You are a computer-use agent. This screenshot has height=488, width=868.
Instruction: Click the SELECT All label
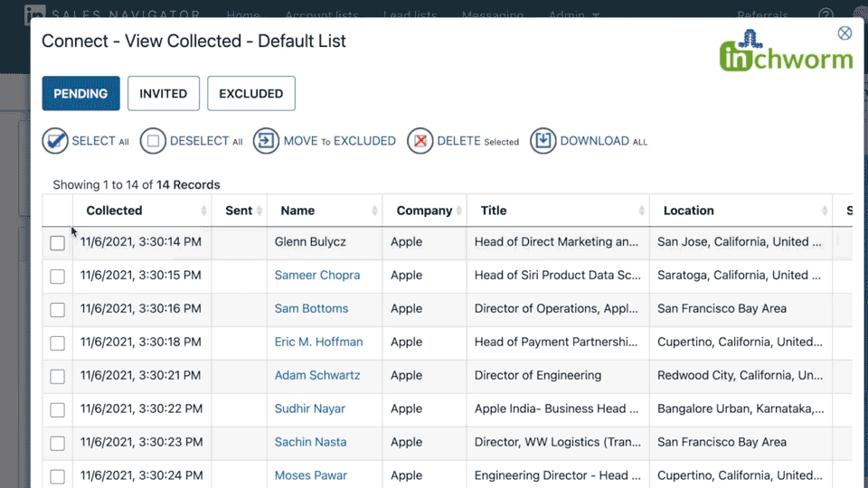click(x=100, y=141)
